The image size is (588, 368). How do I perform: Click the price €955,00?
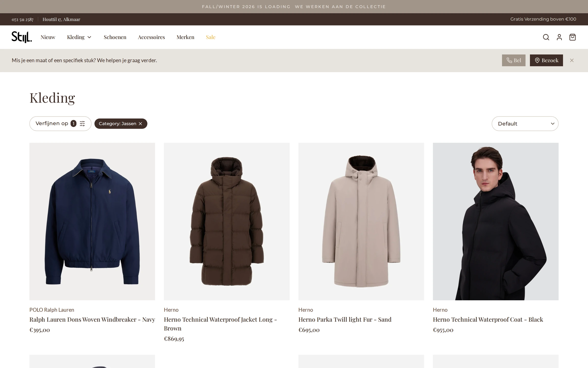click(x=443, y=330)
